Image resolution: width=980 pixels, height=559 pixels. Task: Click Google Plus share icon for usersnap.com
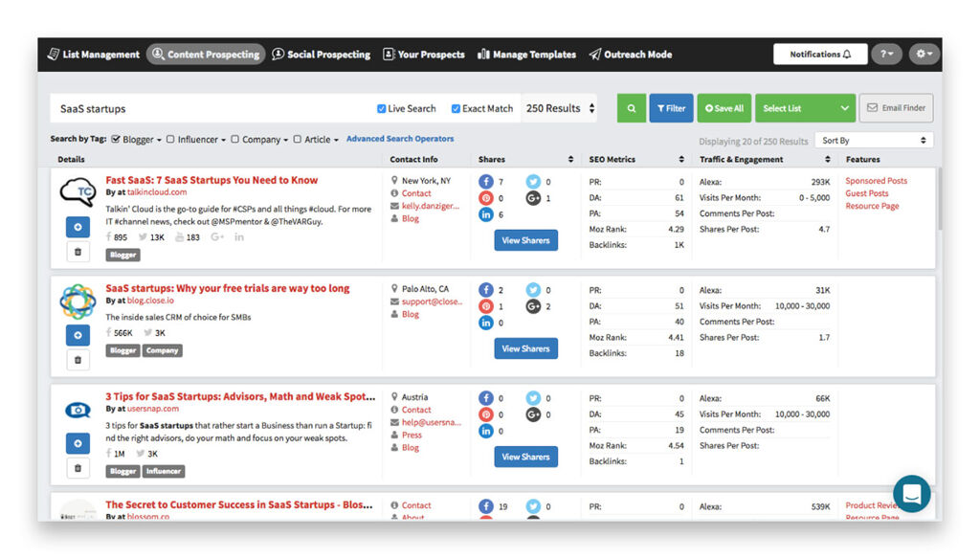coord(533,414)
